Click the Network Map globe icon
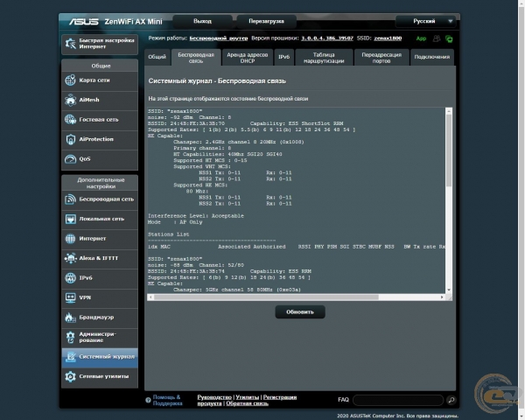The height and width of the screenshot is (420, 525). click(x=70, y=80)
